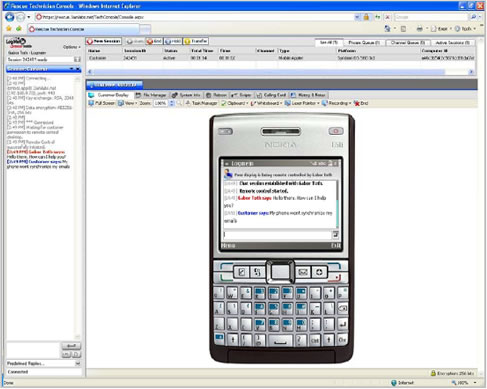Viewport: 487px width, 389px height.
Task: Expand the Clipboard dropdown
Action: [x=235, y=103]
